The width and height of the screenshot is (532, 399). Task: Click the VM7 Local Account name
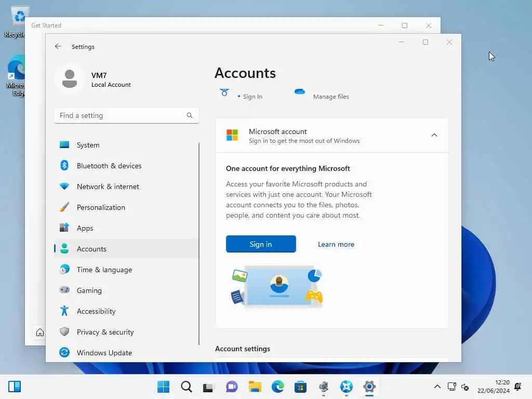[111, 79]
